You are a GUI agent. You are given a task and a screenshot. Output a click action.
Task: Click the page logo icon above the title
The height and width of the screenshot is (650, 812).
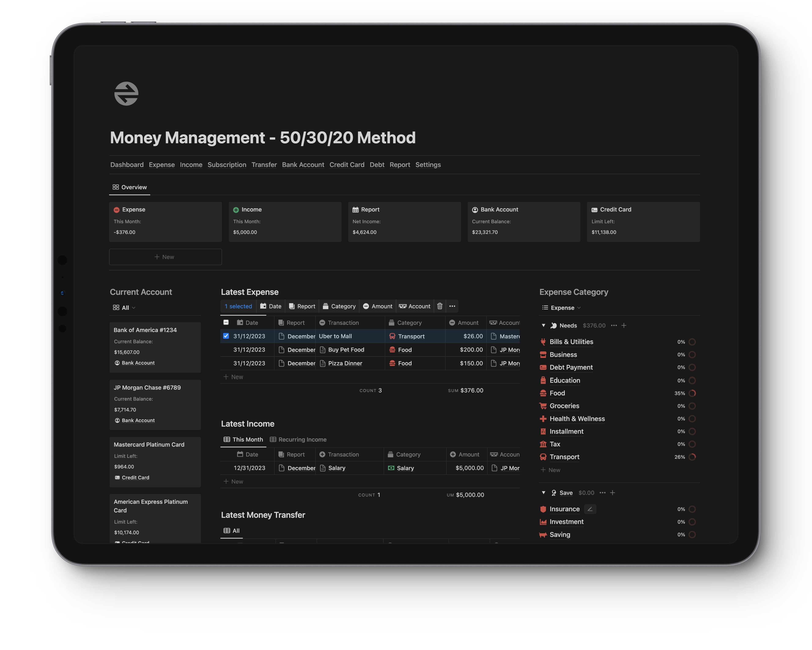(x=126, y=94)
